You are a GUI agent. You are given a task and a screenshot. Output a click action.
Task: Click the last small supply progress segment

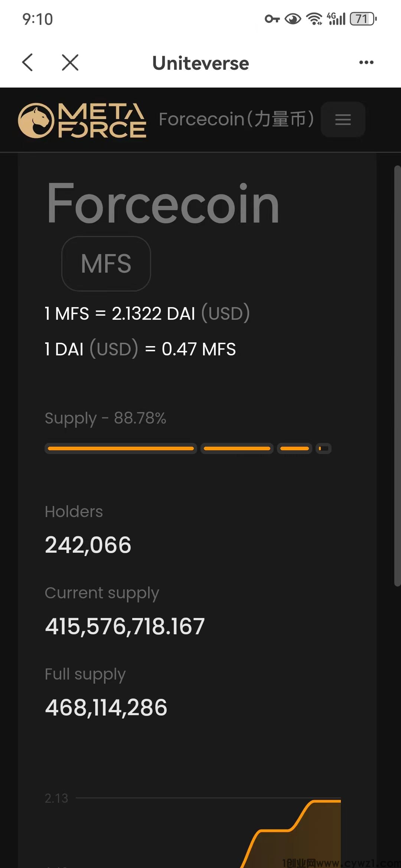point(323,448)
